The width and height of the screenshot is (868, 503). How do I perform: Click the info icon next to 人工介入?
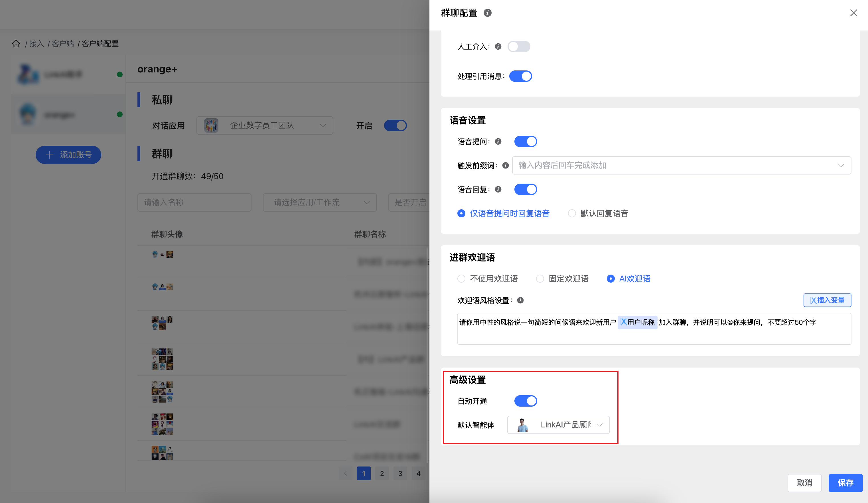(498, 46)
